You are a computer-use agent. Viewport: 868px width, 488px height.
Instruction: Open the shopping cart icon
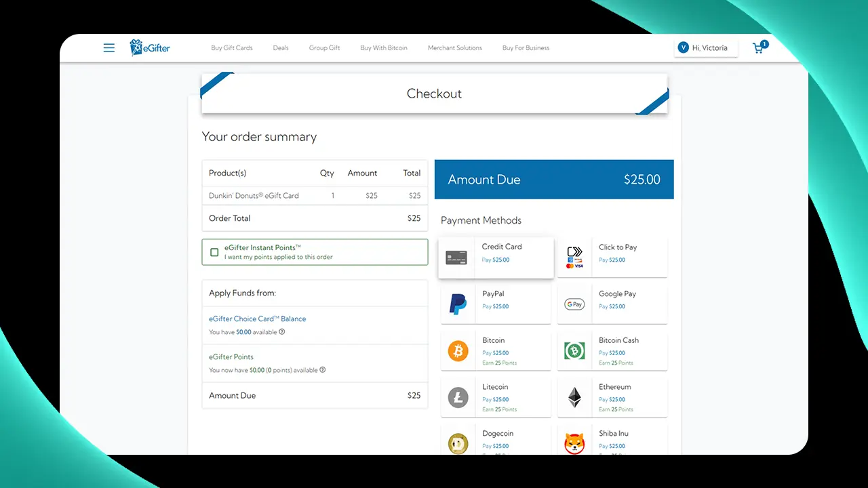tap(759, 47)
